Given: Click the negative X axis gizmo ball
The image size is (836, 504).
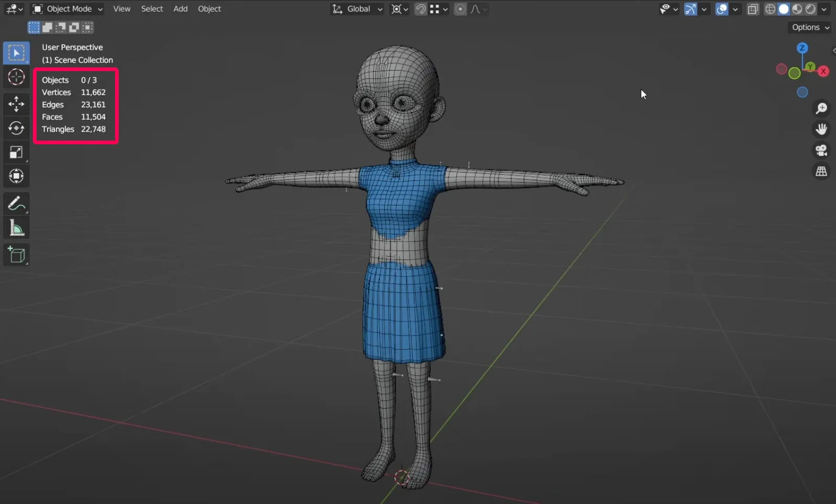Looking at the screenshot, I should [x=782, y=69].
